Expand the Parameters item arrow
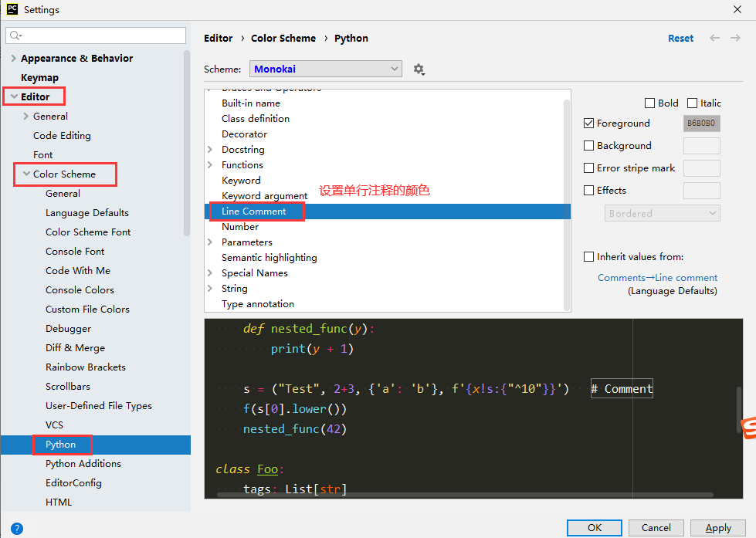 (210, 242)
